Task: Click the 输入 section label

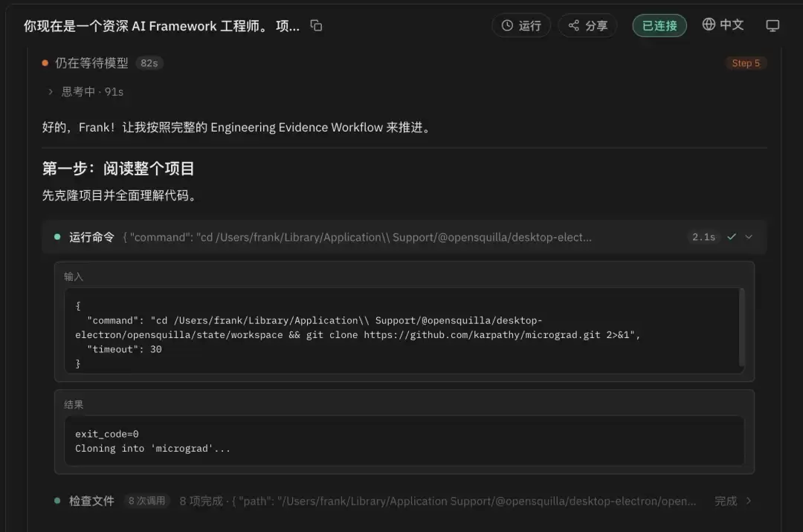Action: click(x=74, y=276)
